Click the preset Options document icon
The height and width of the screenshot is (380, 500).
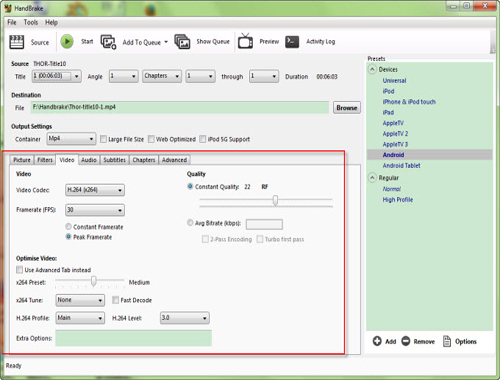click(447, 341)
